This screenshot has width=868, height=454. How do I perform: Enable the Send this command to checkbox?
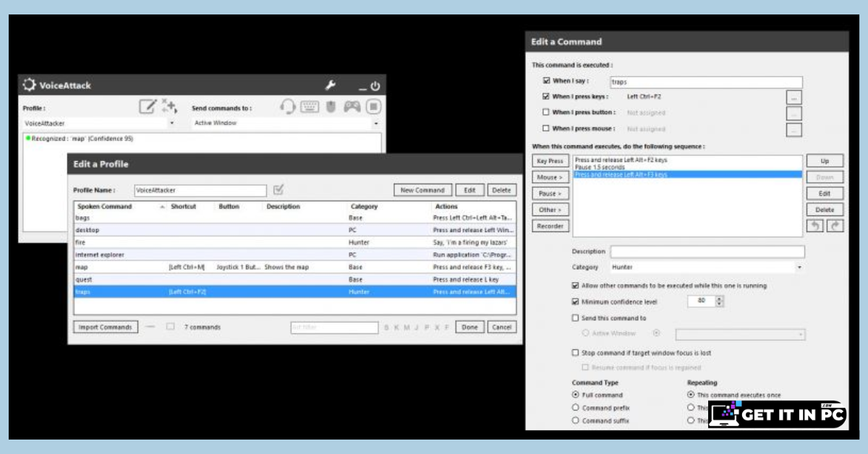(x=576, y=318)
